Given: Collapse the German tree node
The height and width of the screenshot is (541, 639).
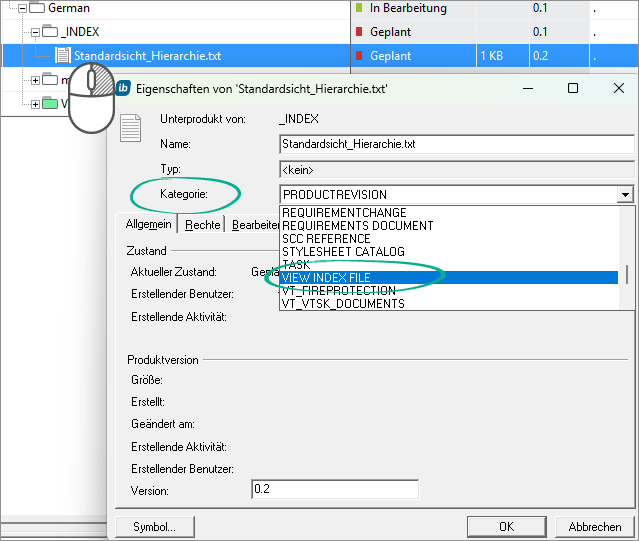Looking at the screenshot, I should [21, 8].
